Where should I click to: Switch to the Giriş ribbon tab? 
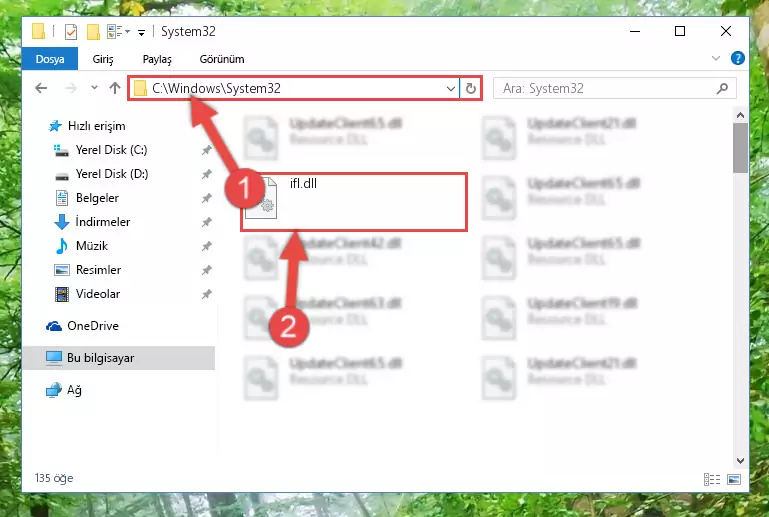103,59
